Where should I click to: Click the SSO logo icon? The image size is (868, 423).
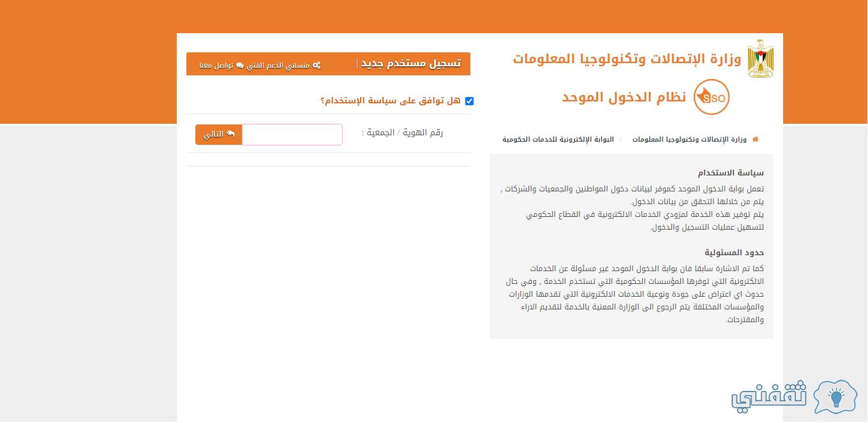pos(711,97)
